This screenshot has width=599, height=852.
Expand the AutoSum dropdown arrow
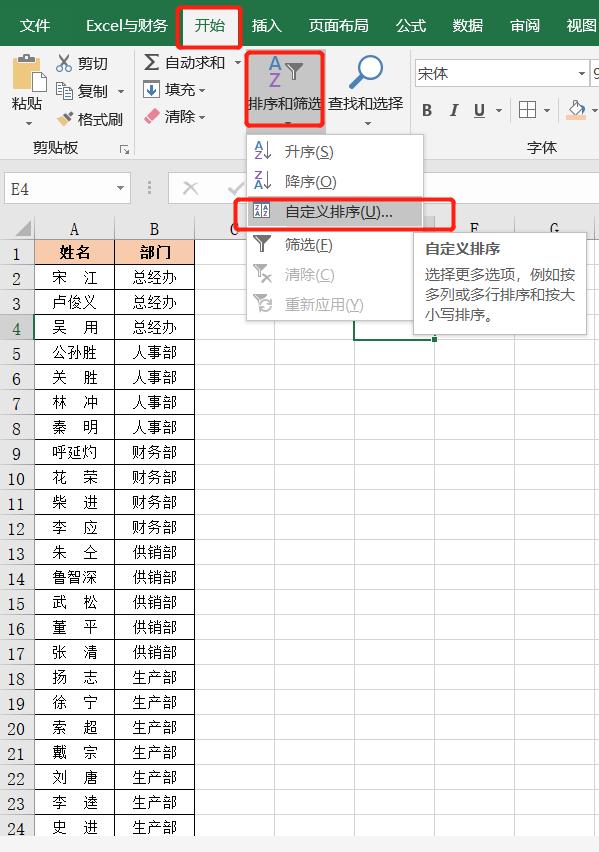(238, 63)
